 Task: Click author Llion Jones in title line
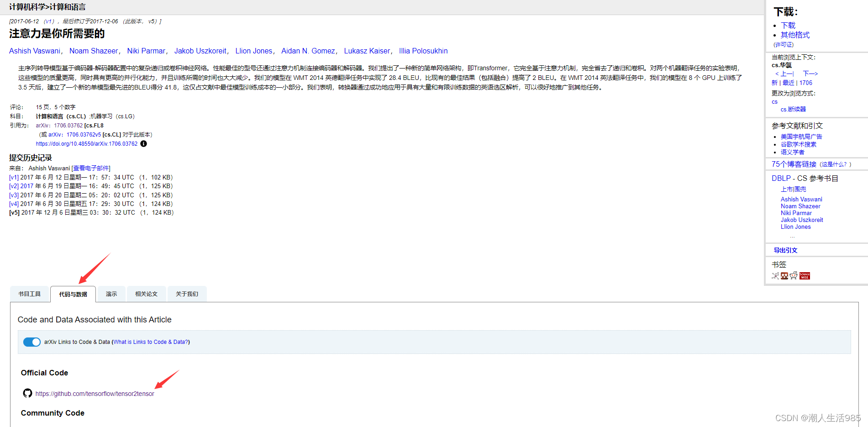tap(254, 51)
